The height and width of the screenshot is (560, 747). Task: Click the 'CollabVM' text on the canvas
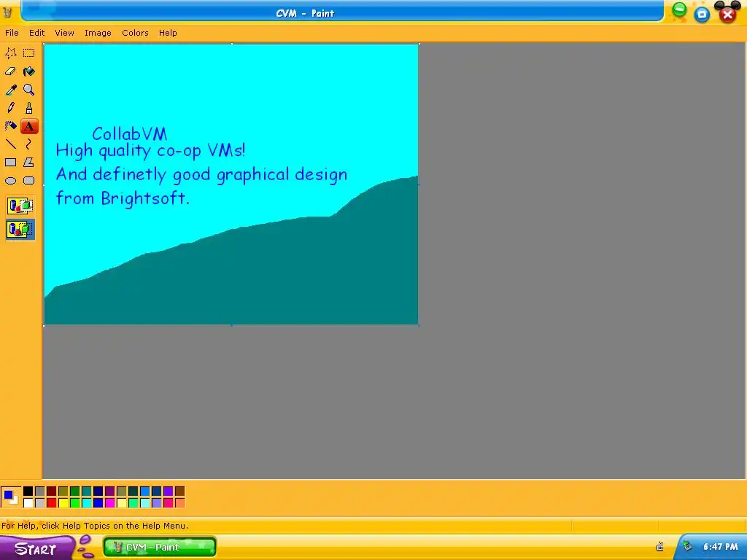click(130, 134)
